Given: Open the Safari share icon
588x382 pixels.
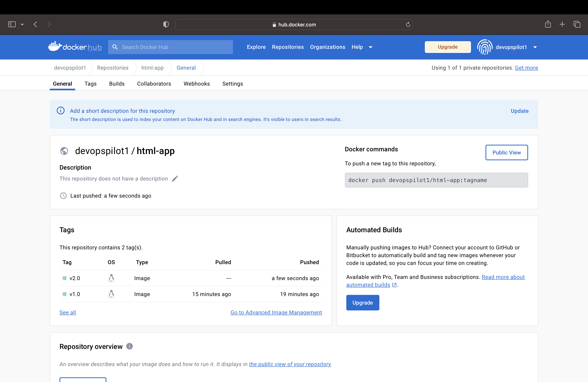Looking at the screenshot, I should (x=548, y=24).
